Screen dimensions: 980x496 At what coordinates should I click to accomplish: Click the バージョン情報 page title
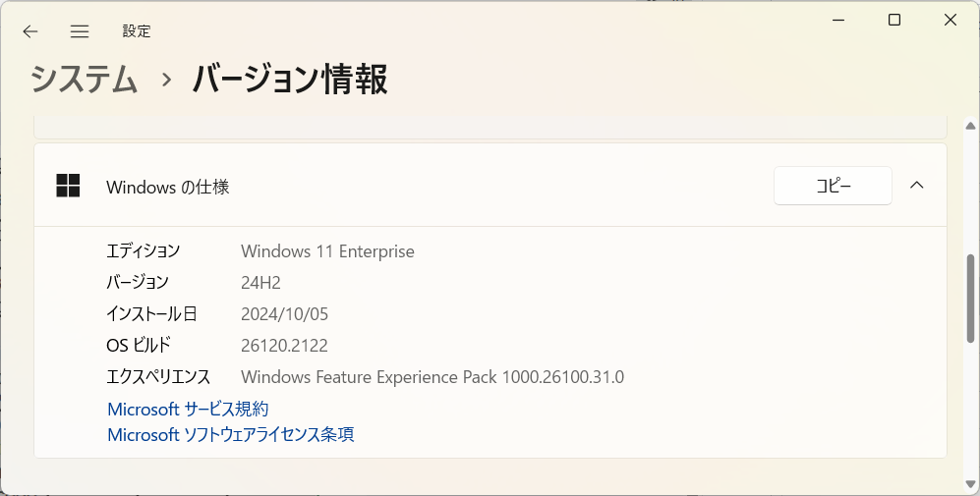(290, 80)
